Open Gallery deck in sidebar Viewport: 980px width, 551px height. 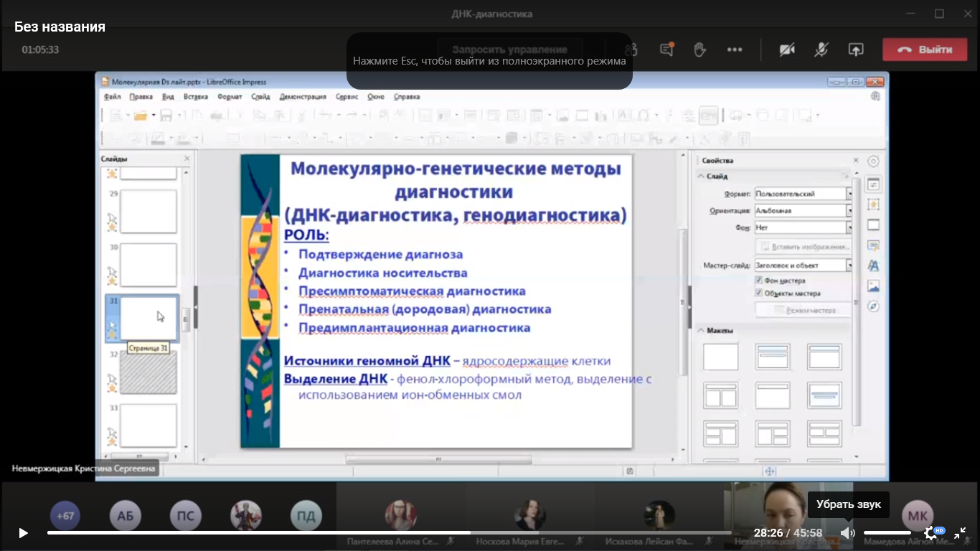(873, 286)
